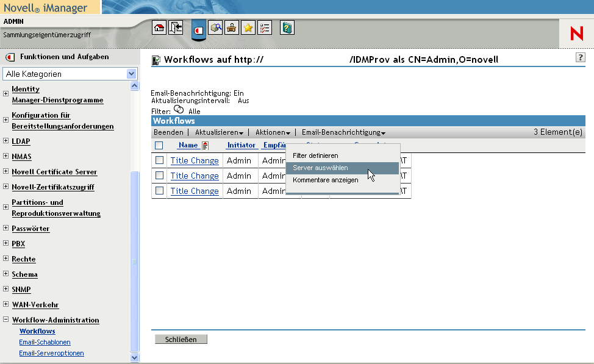
Task: Open the Rechte category link
Action: pos(24,259)
